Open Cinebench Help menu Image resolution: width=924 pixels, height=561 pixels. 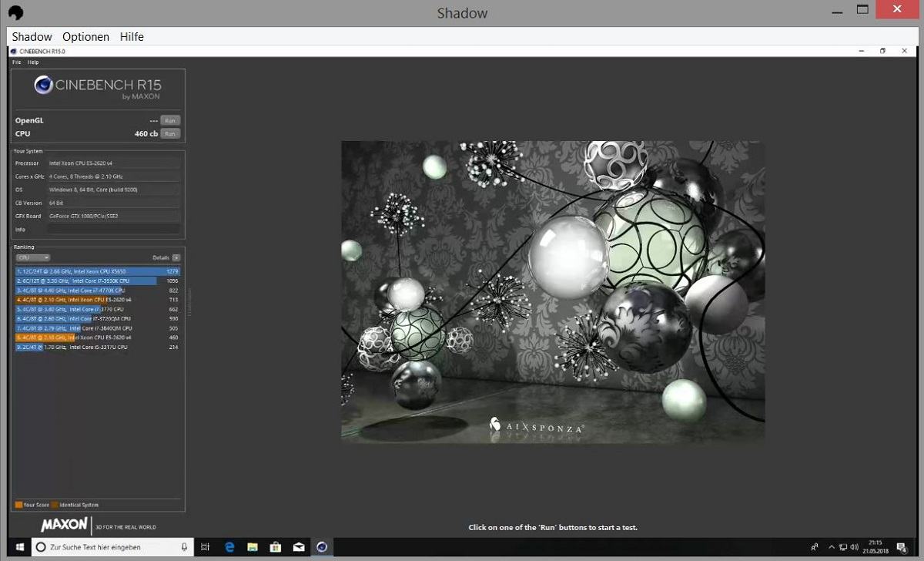tap(33, 62)
